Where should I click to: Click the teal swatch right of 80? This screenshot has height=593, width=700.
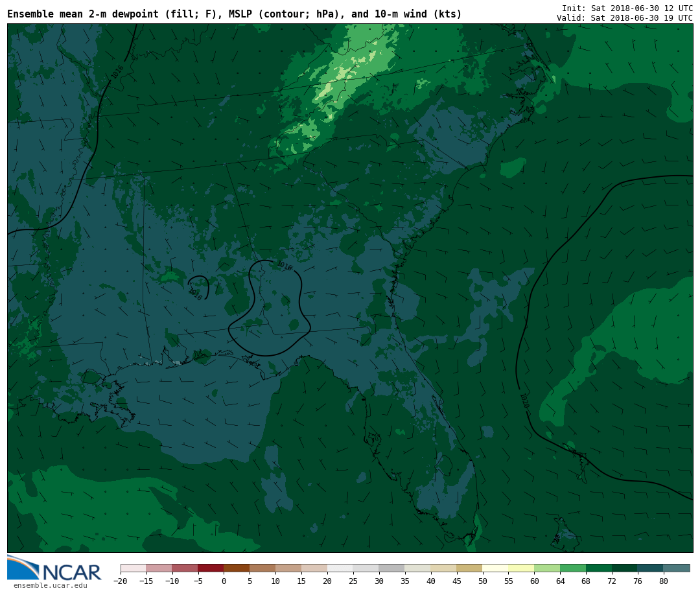click(x=677, y=568)
